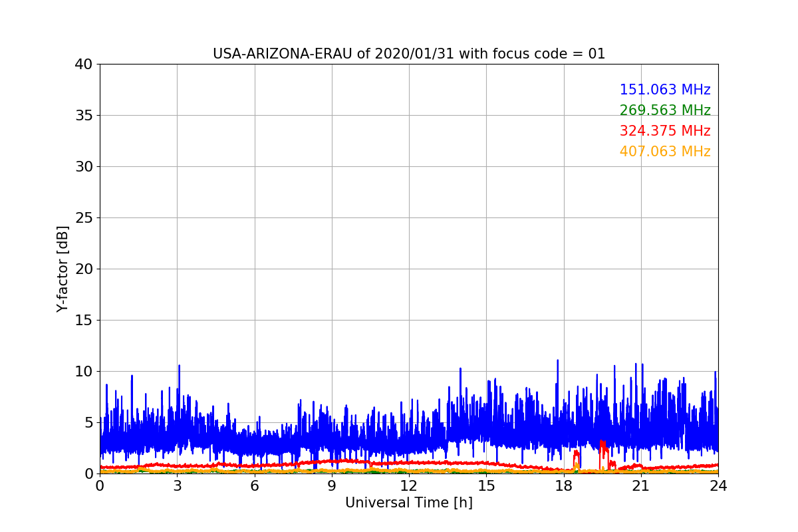The height and width of the screenshot is (532, 798).
Task: Click y-axis tick label 10
Action: click(84, 372)
